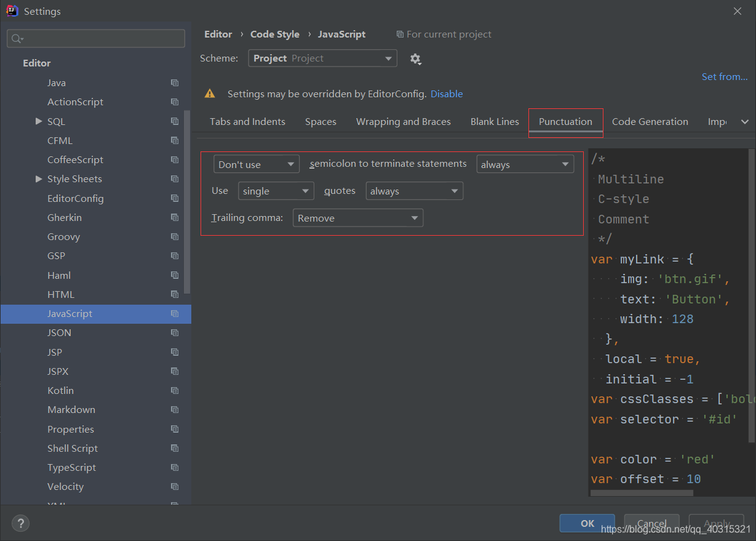The image size is (756, 541).
Task: Click the copy icon beside GSP
Action: (175, 255)
